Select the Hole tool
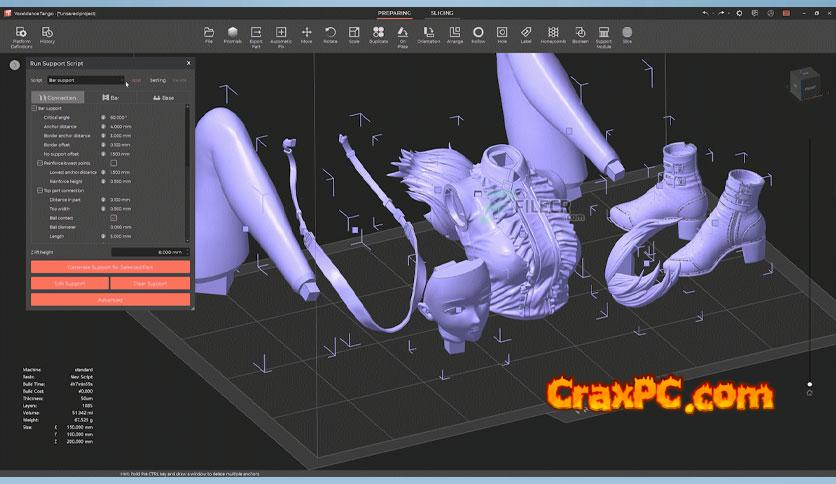Viewport: 836px width, 484px height. click(x=502, y=36)
